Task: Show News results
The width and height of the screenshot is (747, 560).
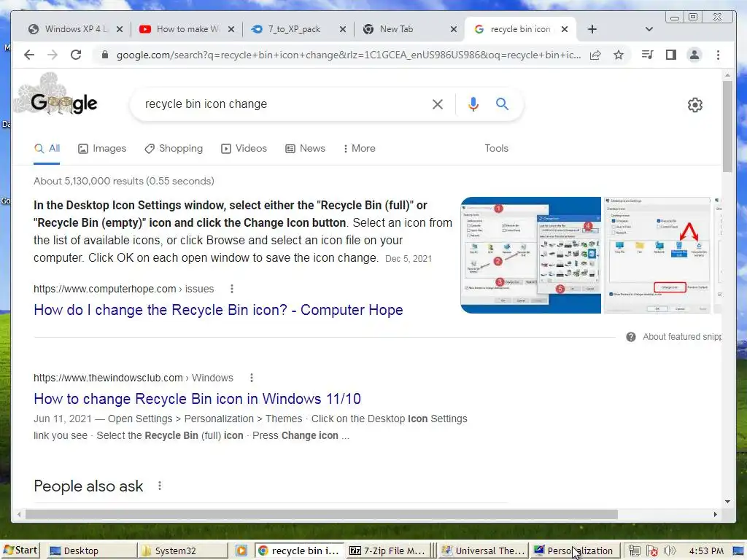Action: coord(305,149)
